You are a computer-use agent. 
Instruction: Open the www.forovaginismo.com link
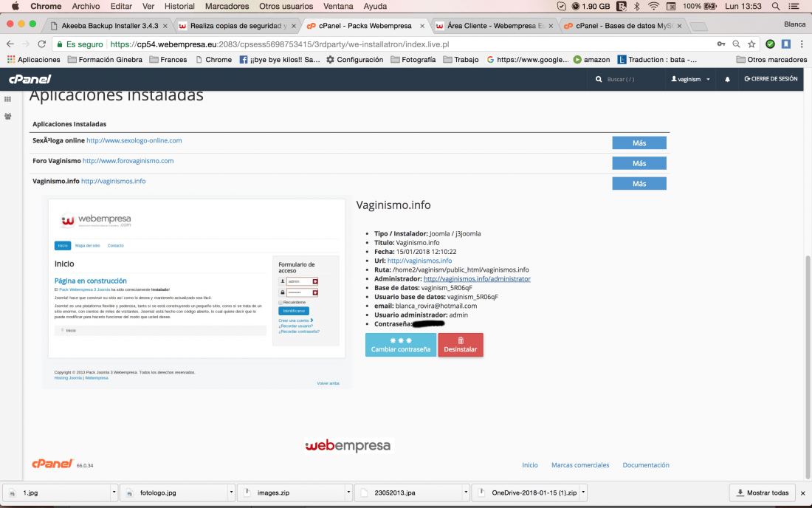pos(128,160)
